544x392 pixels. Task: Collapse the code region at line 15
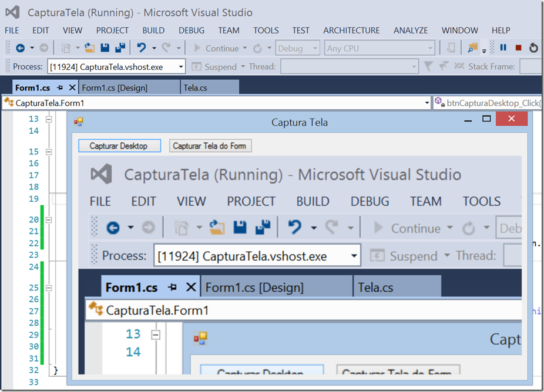tap(49, 152)
